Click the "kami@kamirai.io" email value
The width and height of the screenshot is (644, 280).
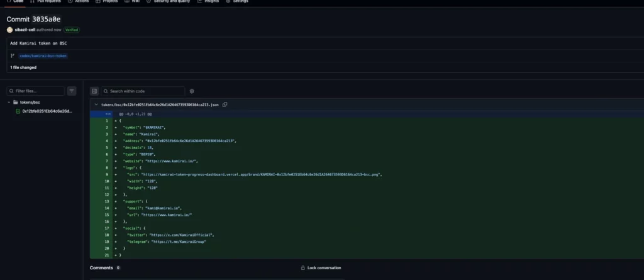click(163, 208)
